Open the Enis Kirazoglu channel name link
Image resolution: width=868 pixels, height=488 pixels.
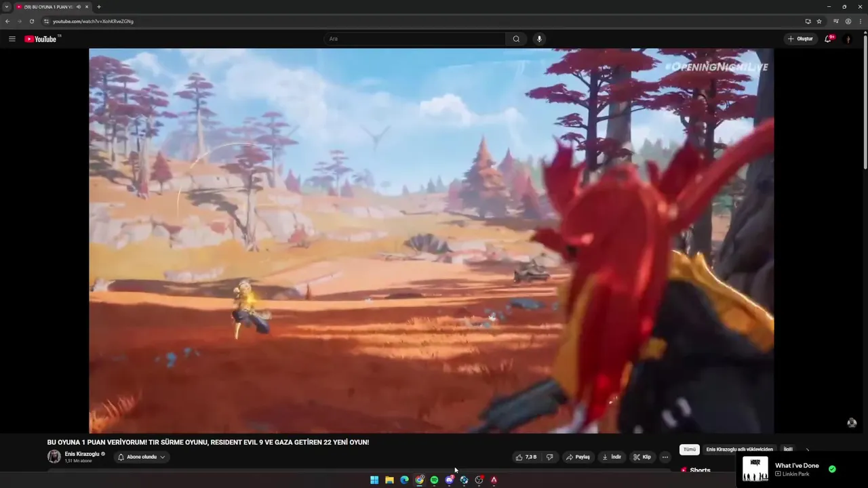click(x=82, y=453)
